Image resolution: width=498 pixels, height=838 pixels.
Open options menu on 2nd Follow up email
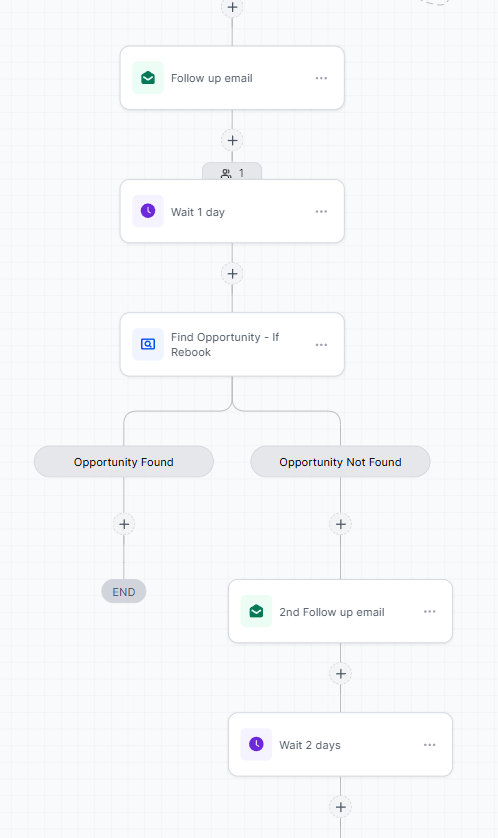point(430,611)
